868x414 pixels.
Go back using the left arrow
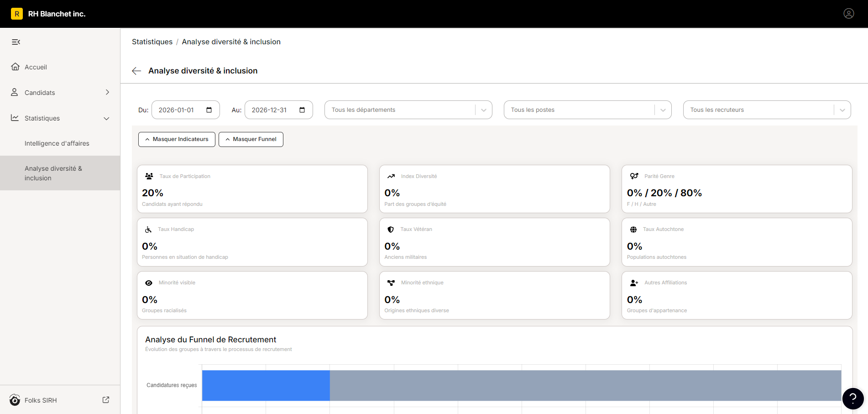pyautogui.click(x=136, y=71)
